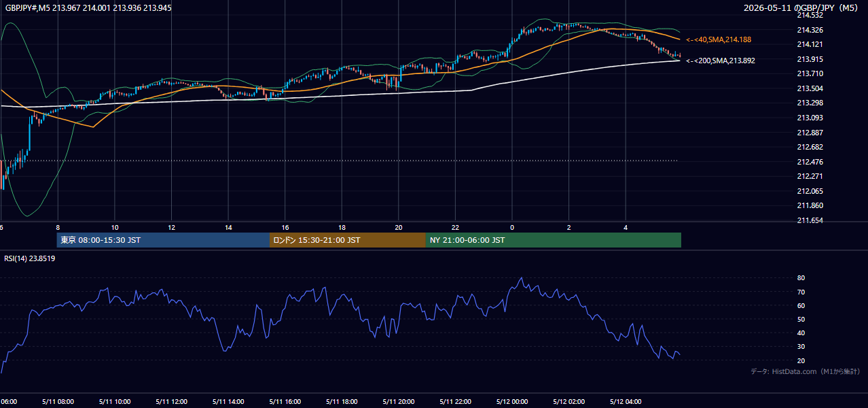Select the orange 40 SMA 214.188 label
The image size is (868, 408).
(x=719, y=40)
